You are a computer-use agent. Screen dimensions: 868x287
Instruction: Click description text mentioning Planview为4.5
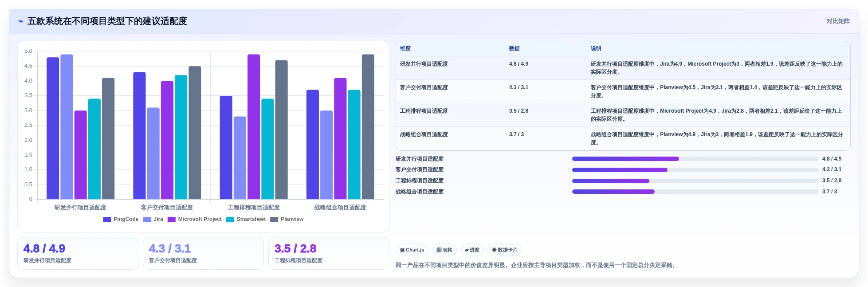717,91
